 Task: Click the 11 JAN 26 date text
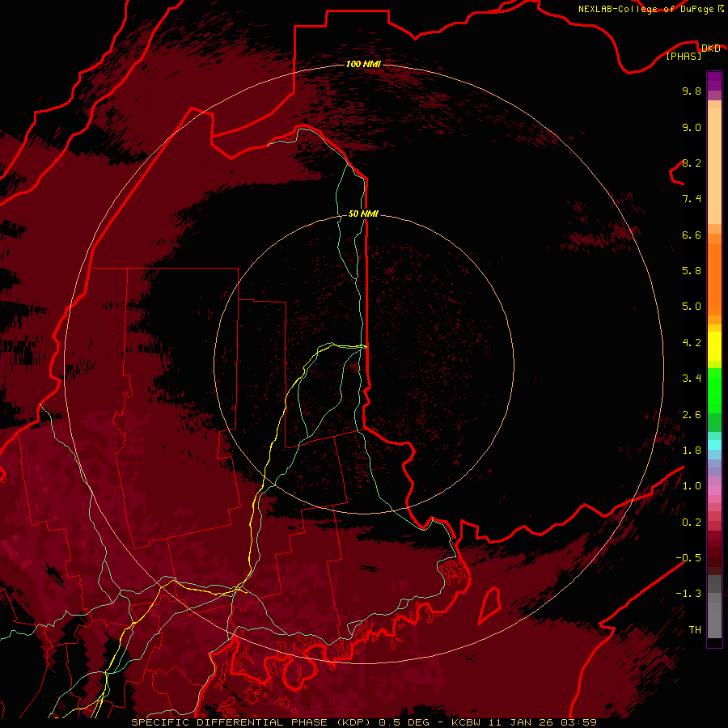(x=521, y=722)
